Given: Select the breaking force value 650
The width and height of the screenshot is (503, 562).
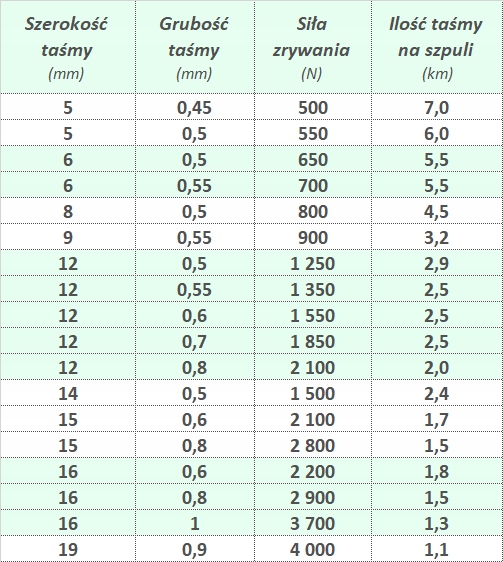Looking at the screenshot, I should [x=313, y=159].
